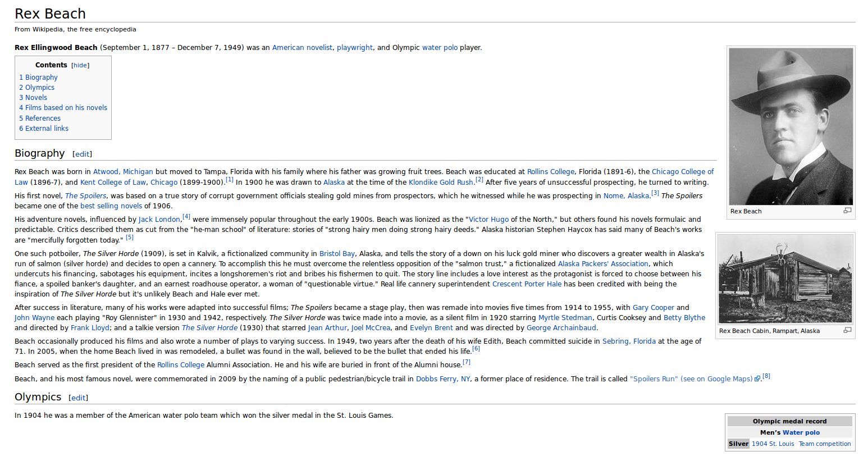Jump to Biography in Contents
The height and width of the screenshot is (456, 868).
pyautogui.click(x=38, y=77)
